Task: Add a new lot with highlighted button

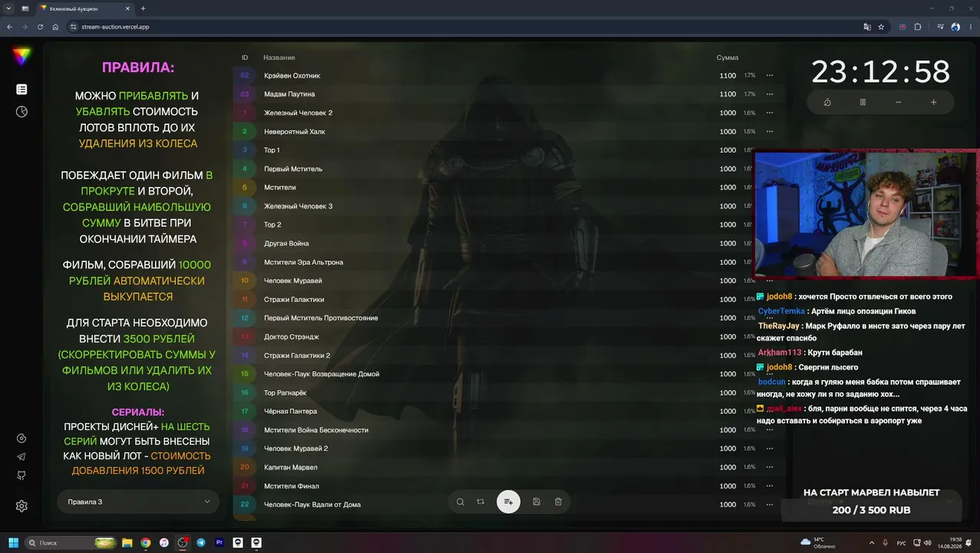Action: pos(508,502)
